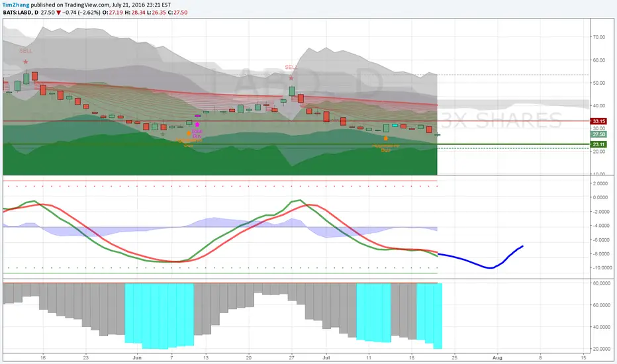
Task: Click the -4.0000 oscillator axis label
Action: [x=600, y=226]
